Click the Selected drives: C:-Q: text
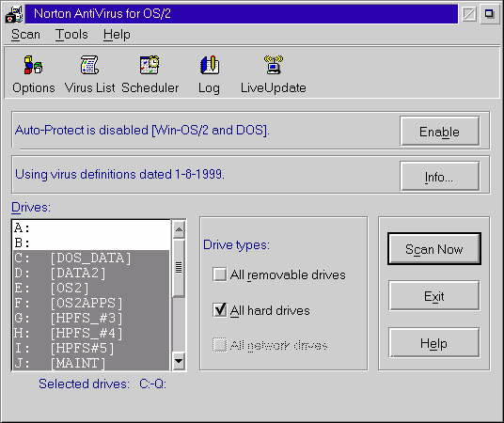The width and height of the screenshot is (504, 423). click(102, 384)
